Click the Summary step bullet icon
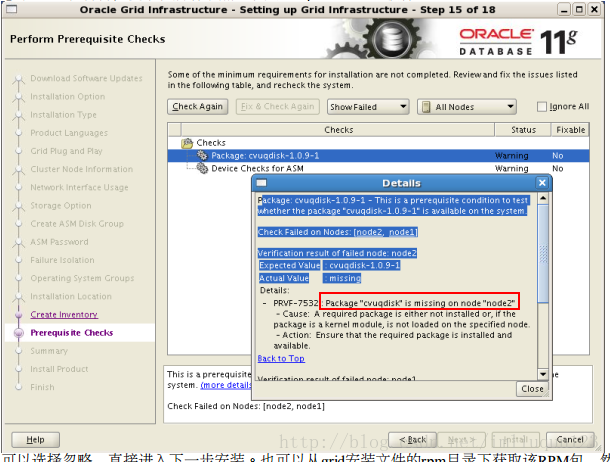Viewport: 610px width, 462px height. point(18,351)
